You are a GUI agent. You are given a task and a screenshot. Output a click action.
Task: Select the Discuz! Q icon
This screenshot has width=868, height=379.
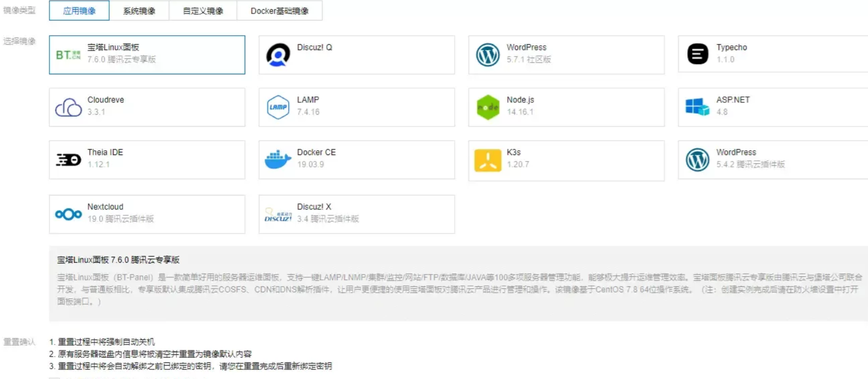tap(278, 55)
